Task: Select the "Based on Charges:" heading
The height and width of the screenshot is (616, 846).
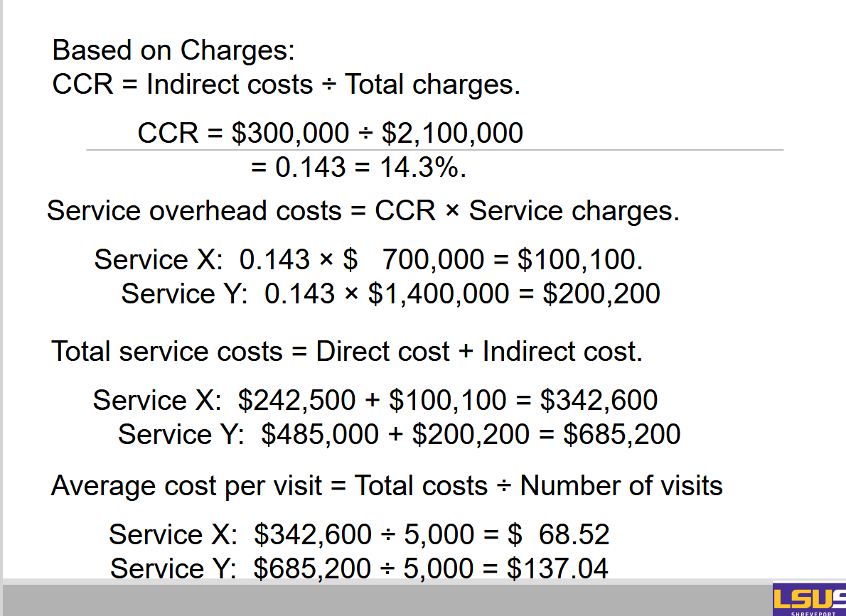Action: pos(173,50)
